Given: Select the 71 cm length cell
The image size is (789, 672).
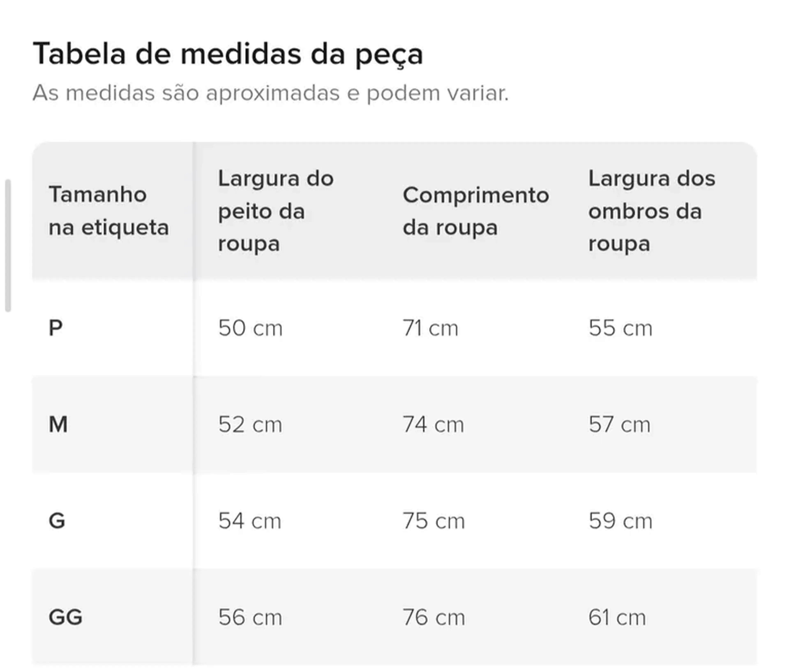Looking at the screenshot, I should click(430, 328).
